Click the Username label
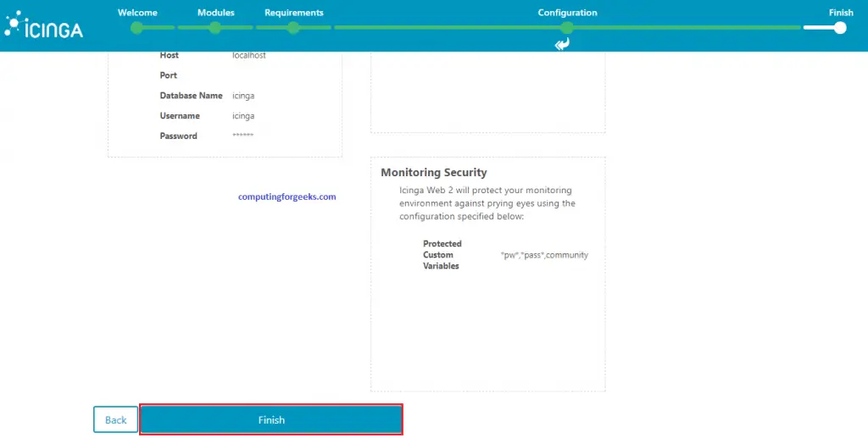The image size is (868, 438). coord(180,116)
